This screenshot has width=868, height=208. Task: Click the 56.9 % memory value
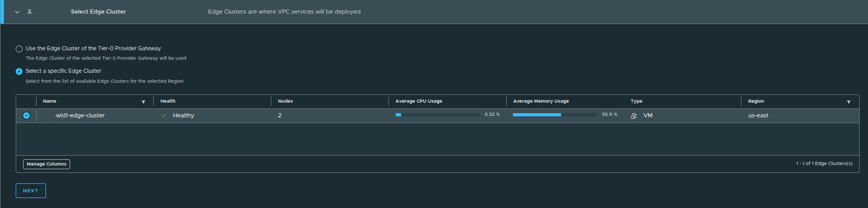click(x=610, y=114)
